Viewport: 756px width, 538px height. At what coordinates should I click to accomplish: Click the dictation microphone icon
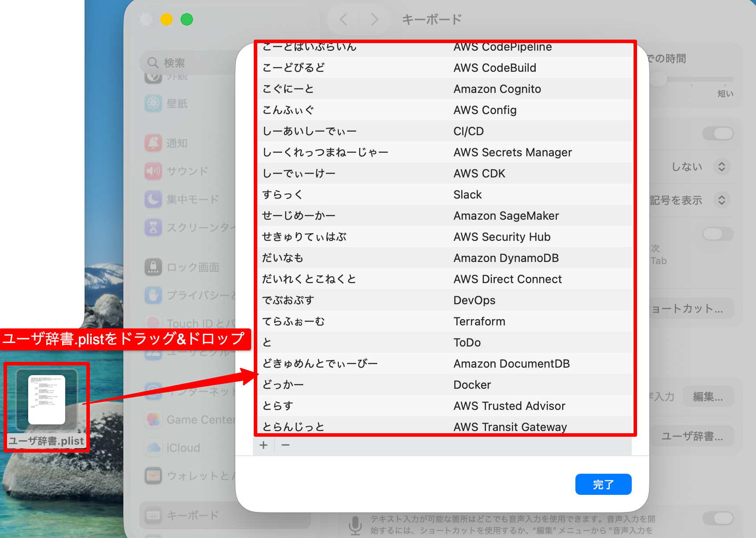355,525
